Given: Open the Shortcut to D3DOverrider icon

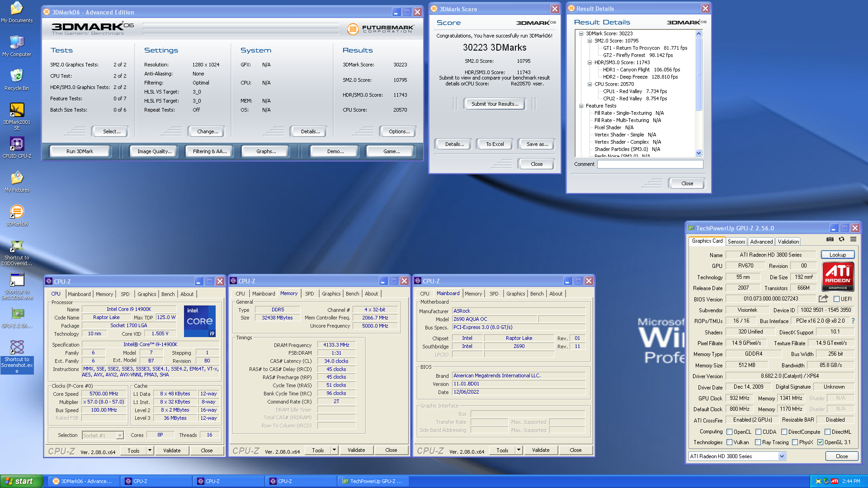Looking at the screenshot, I should [x=17, y=252].
